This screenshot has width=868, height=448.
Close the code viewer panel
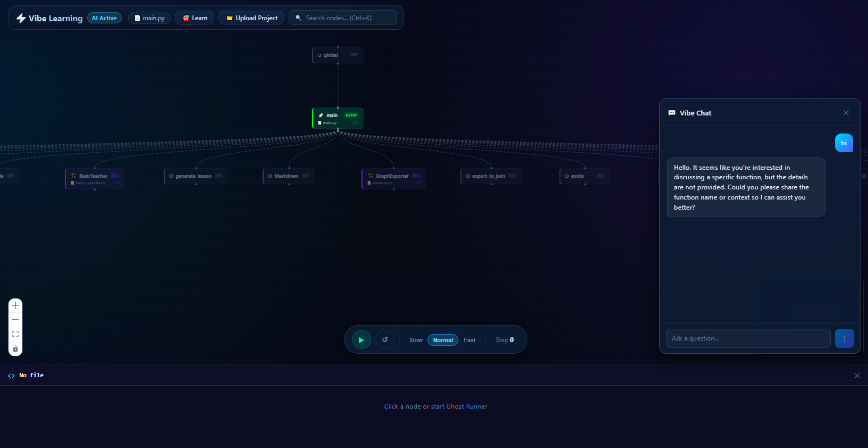pyautogui.click(x=857, y=376)
